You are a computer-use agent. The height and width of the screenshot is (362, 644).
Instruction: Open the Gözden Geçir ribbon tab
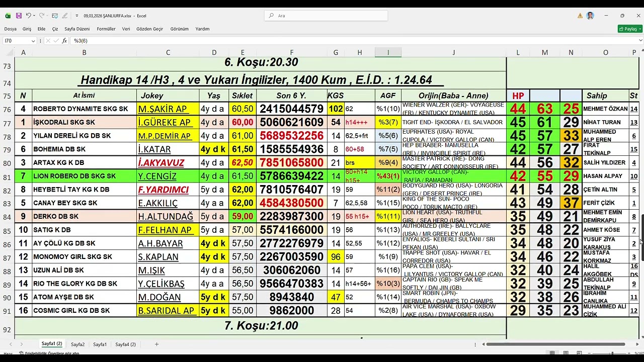coord(149,29)
